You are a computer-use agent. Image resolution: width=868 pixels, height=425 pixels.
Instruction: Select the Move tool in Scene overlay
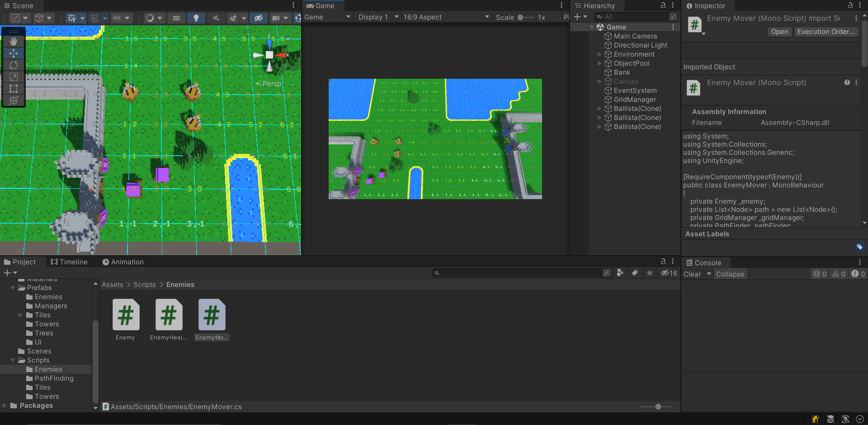point(14,53)
